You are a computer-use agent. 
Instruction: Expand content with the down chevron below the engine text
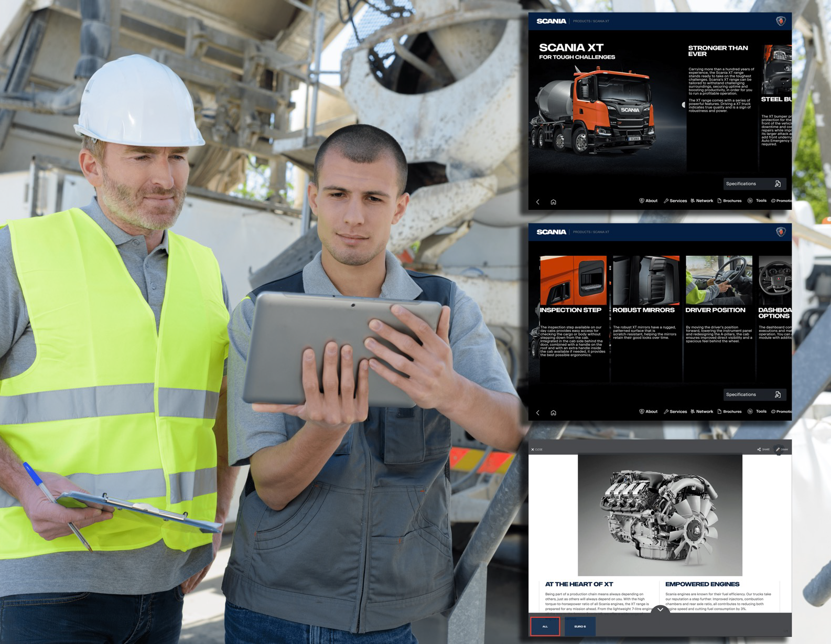pyautogui.click(x=660, y=609)
